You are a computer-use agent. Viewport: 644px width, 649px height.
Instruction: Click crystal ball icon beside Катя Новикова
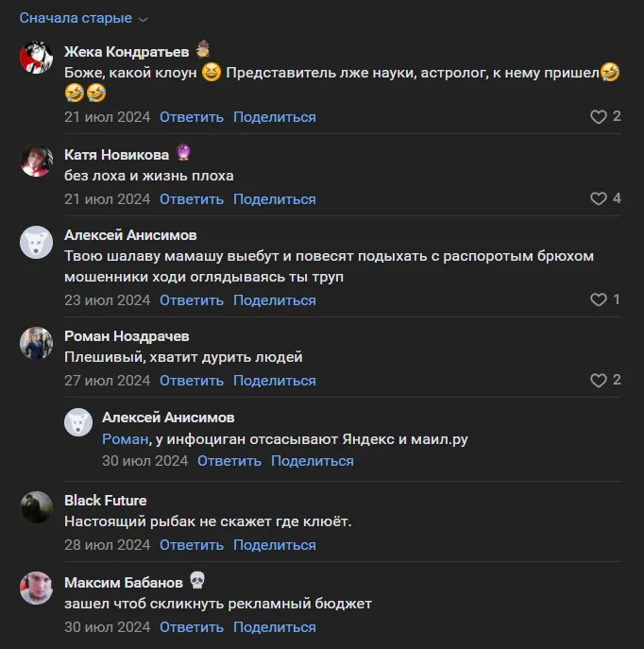click(x=183, y=152)
